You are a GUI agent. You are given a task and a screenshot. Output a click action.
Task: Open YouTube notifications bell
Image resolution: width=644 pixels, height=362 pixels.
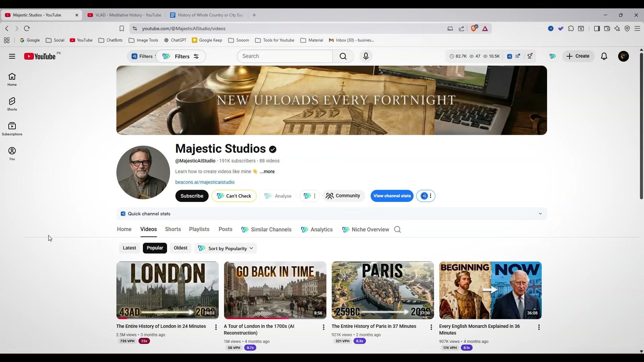[604, 56]
